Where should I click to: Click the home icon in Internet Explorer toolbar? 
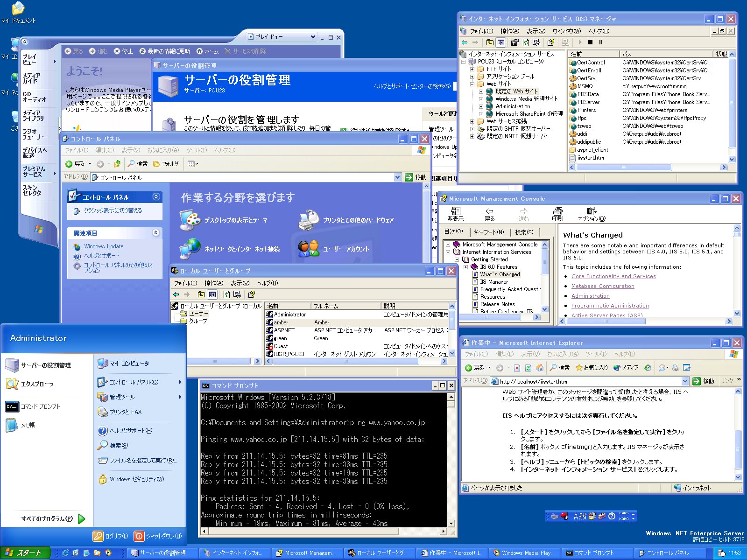[x=540, y=368]
